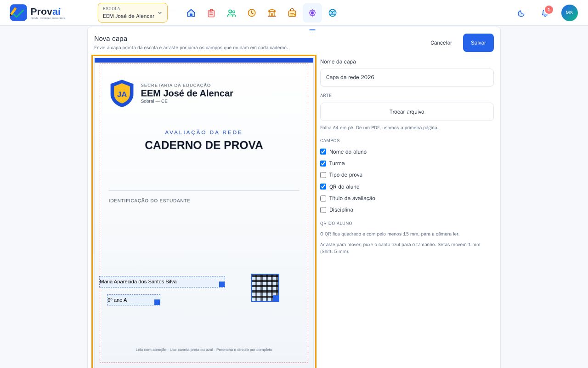The image size is (588, 368).
Task: Open the lifebuoy help icon
Action: click(333, 13)
